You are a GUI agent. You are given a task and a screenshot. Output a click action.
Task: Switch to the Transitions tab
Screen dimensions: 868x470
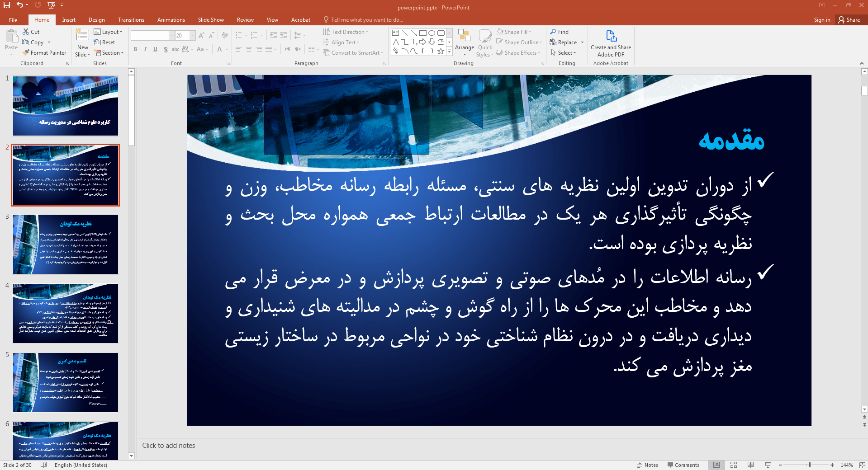pyautogui.click(x=131, y=20)
